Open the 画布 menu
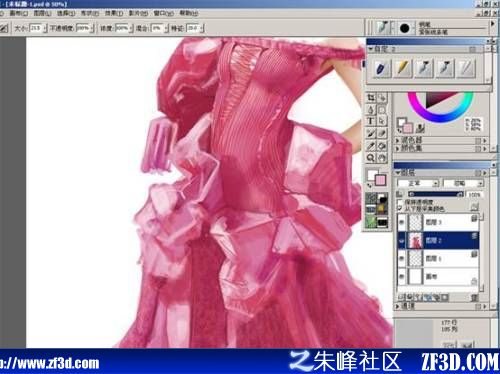Image resolution: width=500 pixels, height=374 pixels. (19, 13)
